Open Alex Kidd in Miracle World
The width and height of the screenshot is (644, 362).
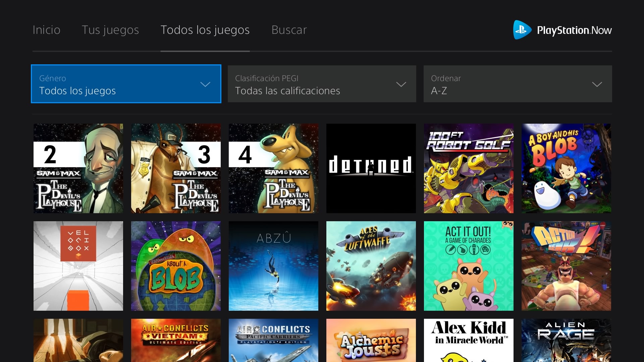(x=469, y=340)
